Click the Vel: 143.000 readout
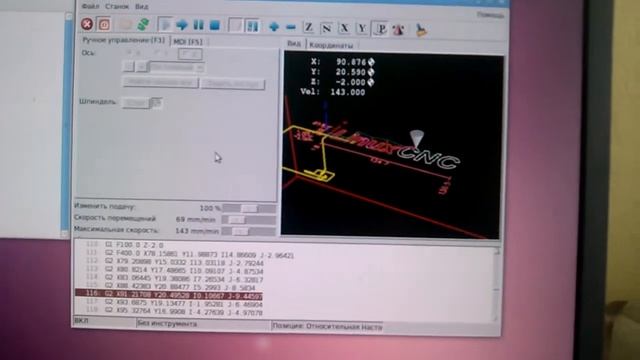 coord(333,92)
